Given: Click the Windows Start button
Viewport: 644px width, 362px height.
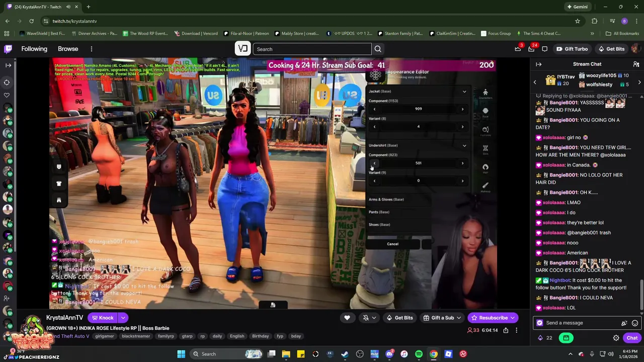Looking at the screenshot, I should click(181, 354).
